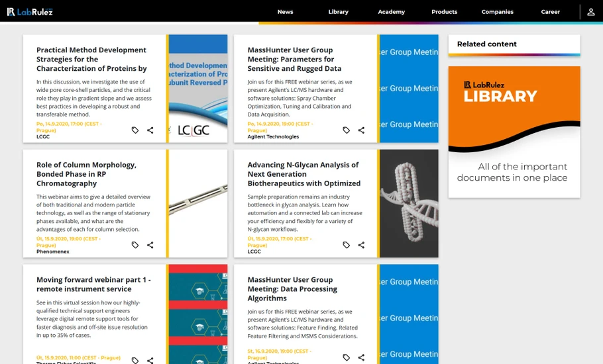Click tag icon on Practical Method Development card

[135, 130]
